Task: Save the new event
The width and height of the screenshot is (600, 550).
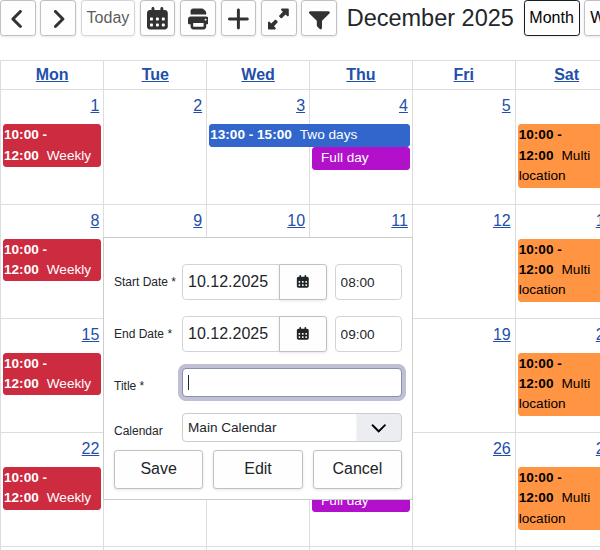Action: [x=158, y=469]
